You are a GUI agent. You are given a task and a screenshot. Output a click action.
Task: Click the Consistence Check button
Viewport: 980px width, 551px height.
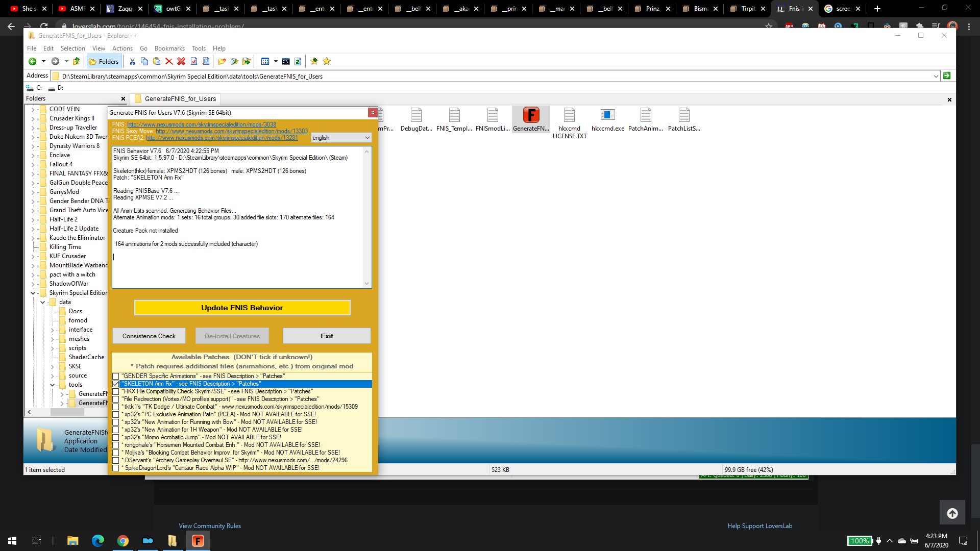[149, 336]
